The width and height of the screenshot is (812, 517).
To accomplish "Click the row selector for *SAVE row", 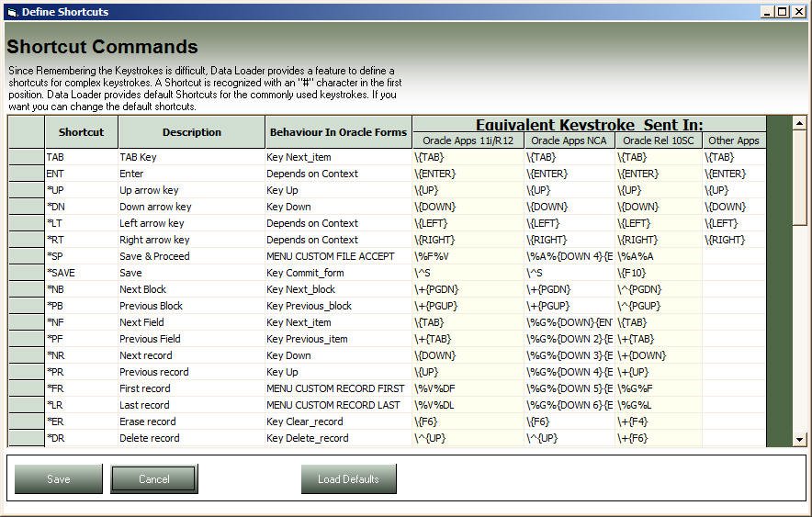I will [x=27, y=274].
